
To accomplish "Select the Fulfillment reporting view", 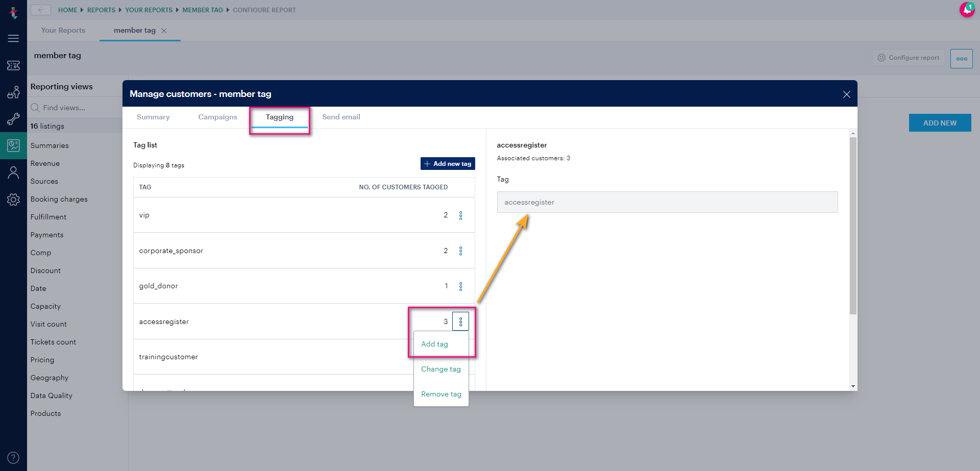I will [48, 217].
